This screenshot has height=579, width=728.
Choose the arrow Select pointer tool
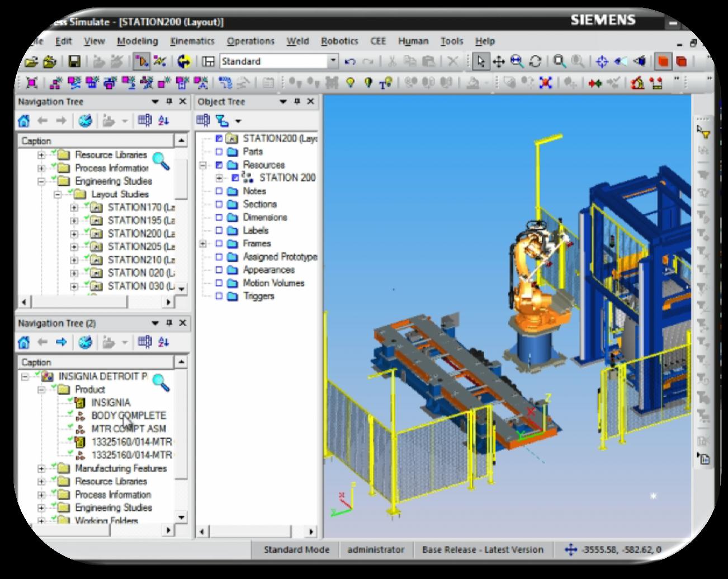tap(481, 62)
